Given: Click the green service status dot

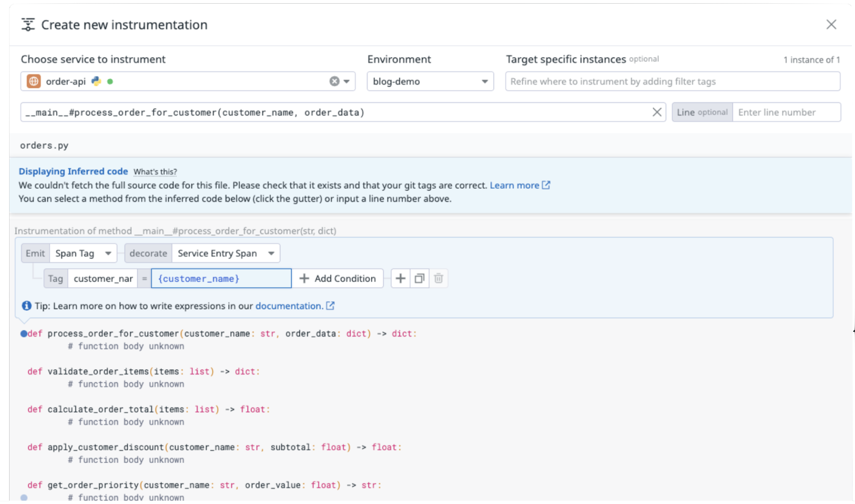Looking at the screenshot, I should coord(110,82).
